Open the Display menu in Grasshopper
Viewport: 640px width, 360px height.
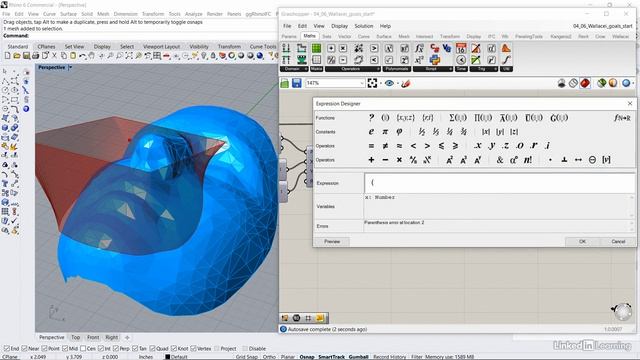point(339,26)
